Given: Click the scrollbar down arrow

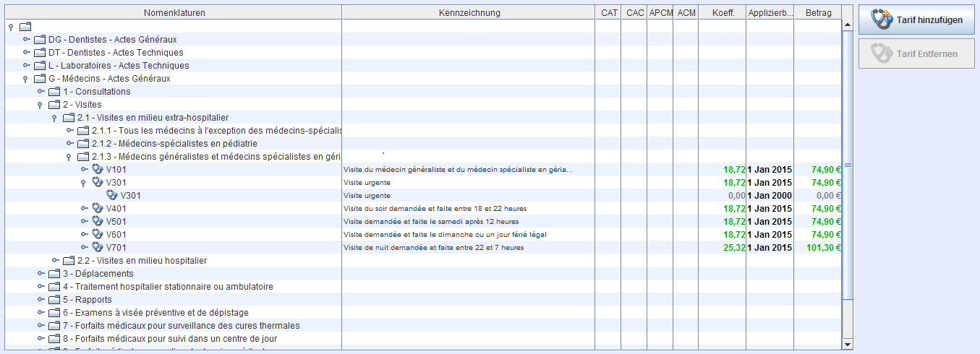Looking at the screenshot, I should pos(848,345).
